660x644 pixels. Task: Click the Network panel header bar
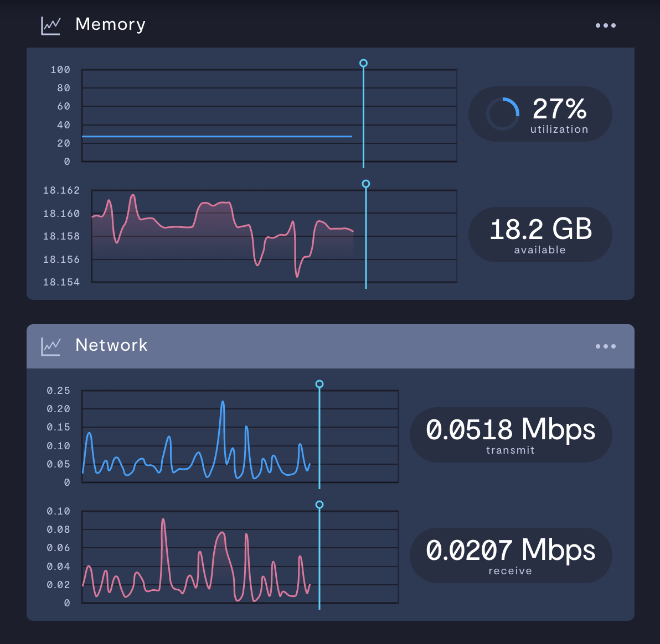coord(331,346)
